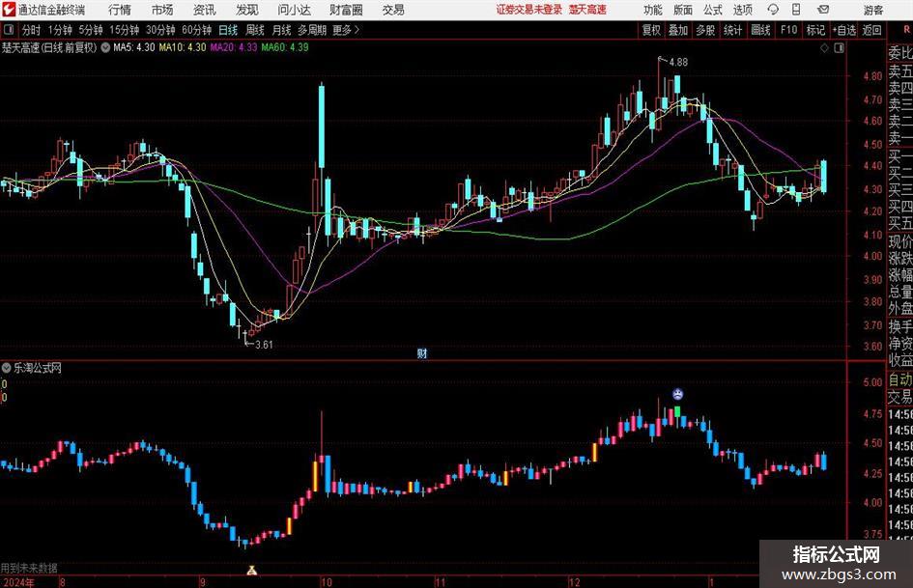Click the month 10 marker on the date axis
Viewport: 913px width, 588px height.
tap(327, 582)
